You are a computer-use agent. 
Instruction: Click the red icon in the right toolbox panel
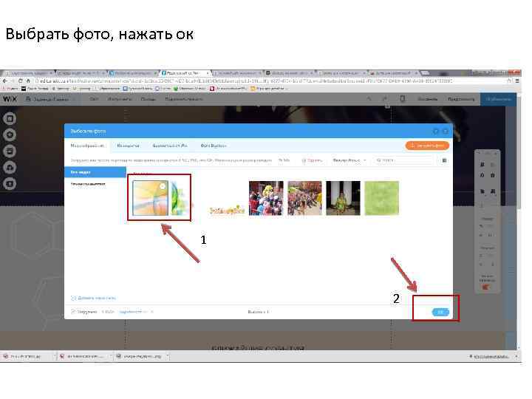[486, 287]
